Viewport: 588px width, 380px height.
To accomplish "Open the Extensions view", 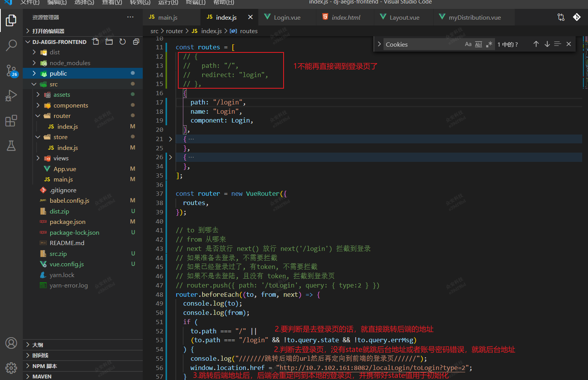I will pyautogui.click(x=11, y=121).
